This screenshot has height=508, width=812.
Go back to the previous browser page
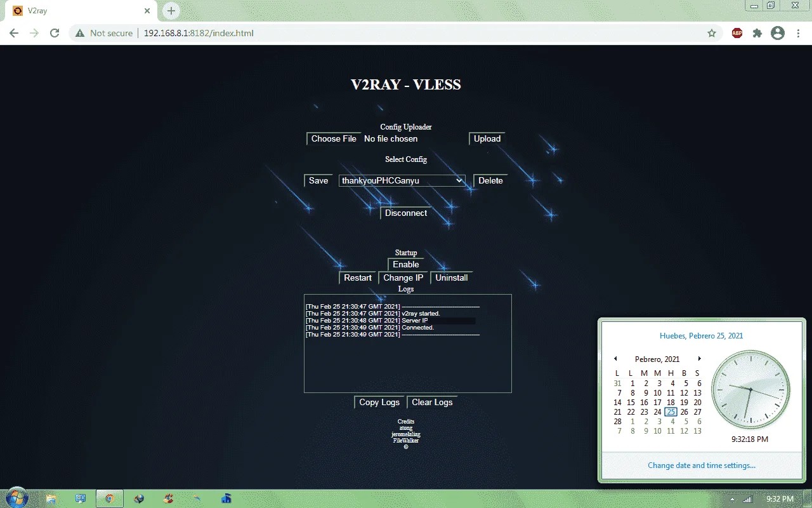(x=14, y=33)
